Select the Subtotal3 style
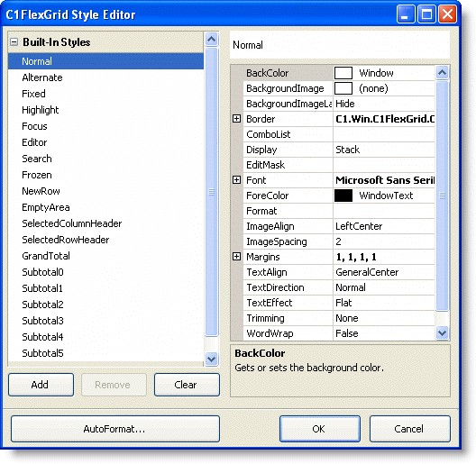Viewport: 476px width, 464px height. [x=105, y=321]
